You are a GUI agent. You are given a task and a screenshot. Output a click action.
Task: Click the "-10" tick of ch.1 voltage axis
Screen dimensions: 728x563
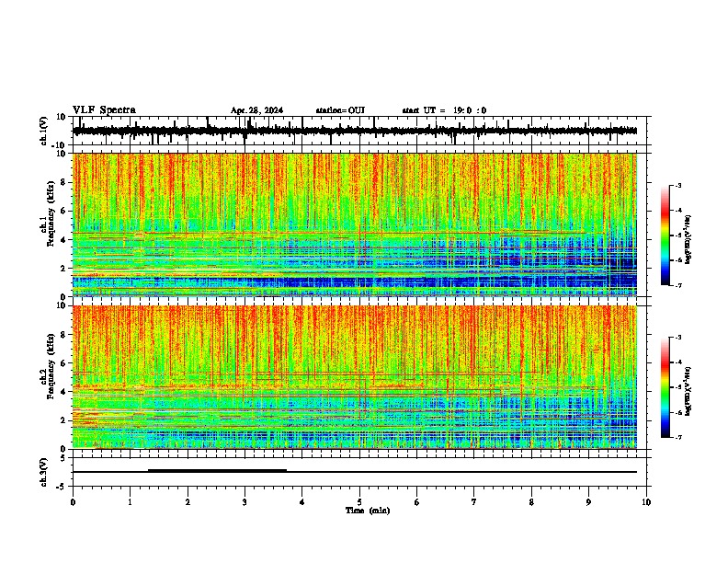click(60, 145)
